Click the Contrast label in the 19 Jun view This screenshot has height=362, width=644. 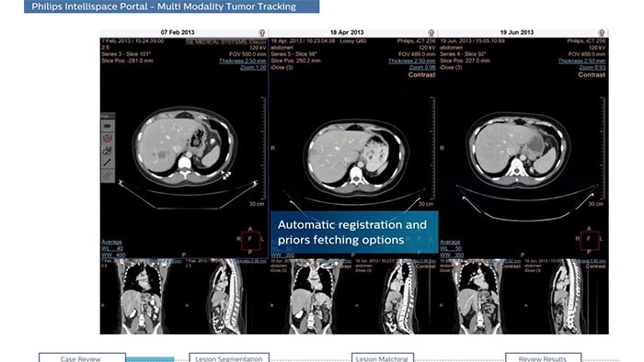(592, 75)
